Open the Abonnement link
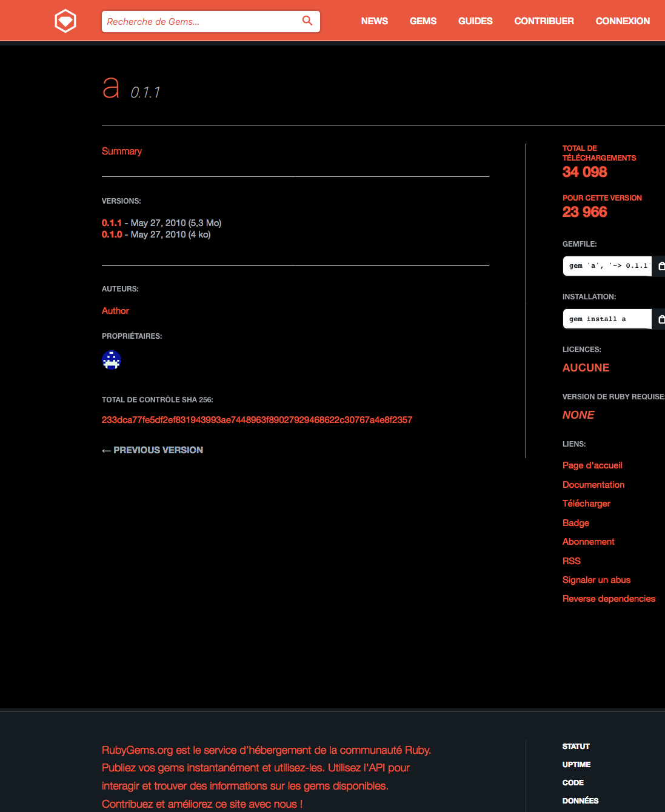 click(x=589, y=542)
